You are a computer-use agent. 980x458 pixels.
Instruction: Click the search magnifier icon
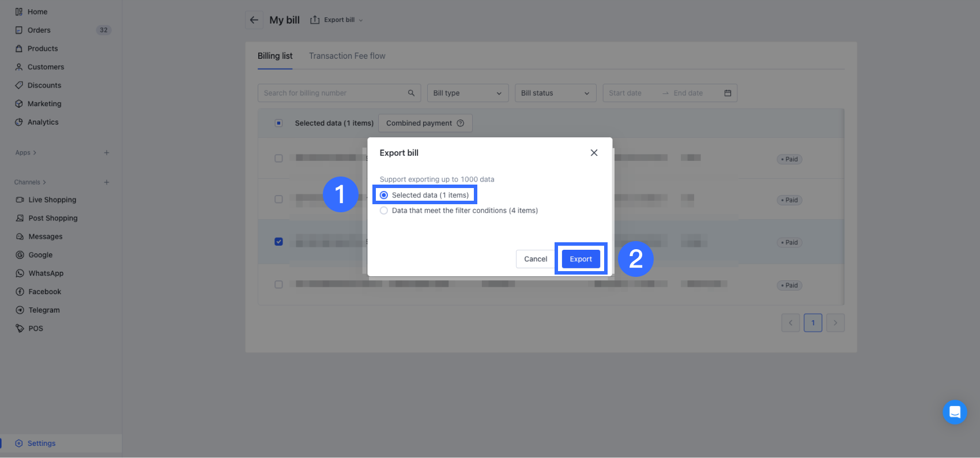411,93
